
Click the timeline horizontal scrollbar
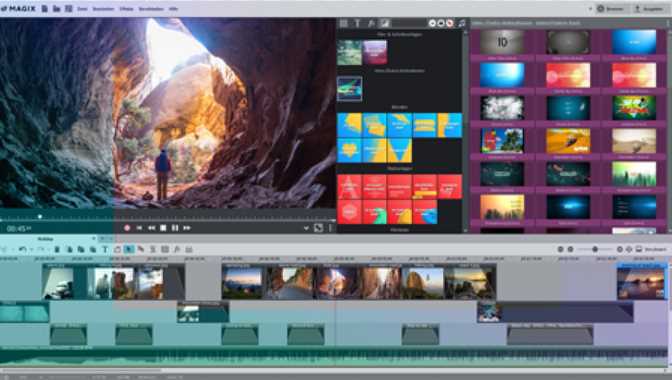click(x=81, y=371)
